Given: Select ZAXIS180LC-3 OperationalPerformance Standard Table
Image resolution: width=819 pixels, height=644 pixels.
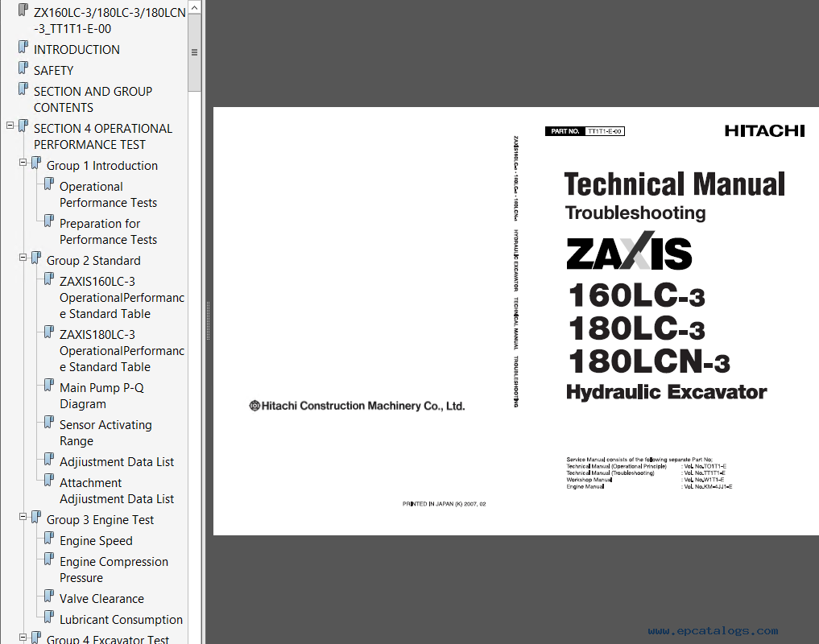Looking at the screenshot, I should 122,350.
